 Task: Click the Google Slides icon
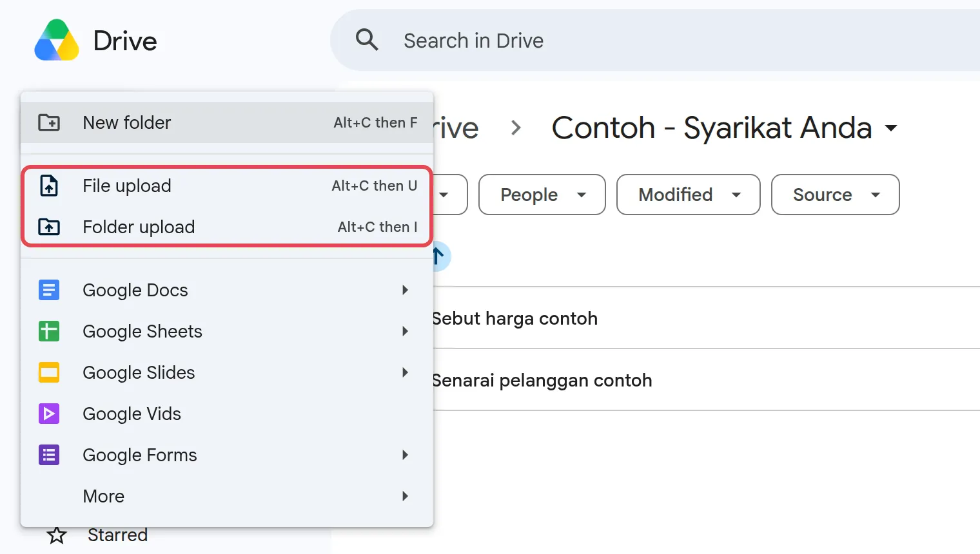[x=49, y=372]
